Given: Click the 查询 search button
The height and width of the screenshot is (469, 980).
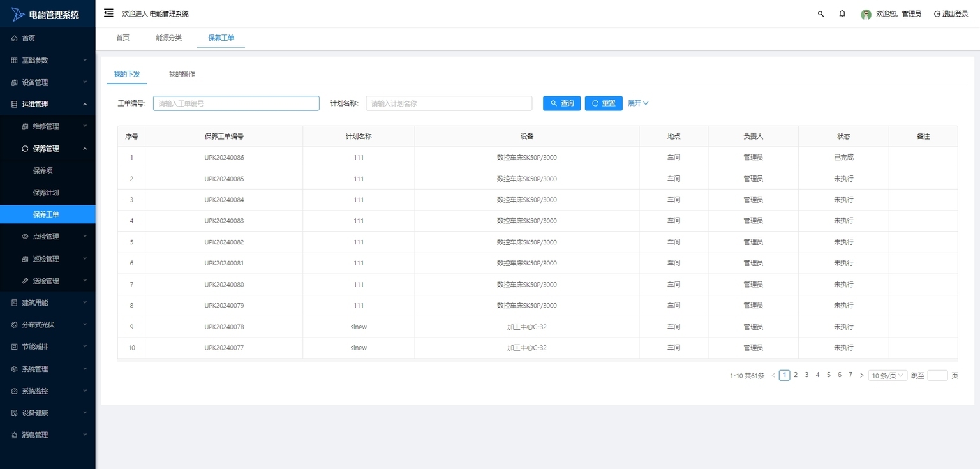Looking at the screenshot, I should click(x=561, y=103).
